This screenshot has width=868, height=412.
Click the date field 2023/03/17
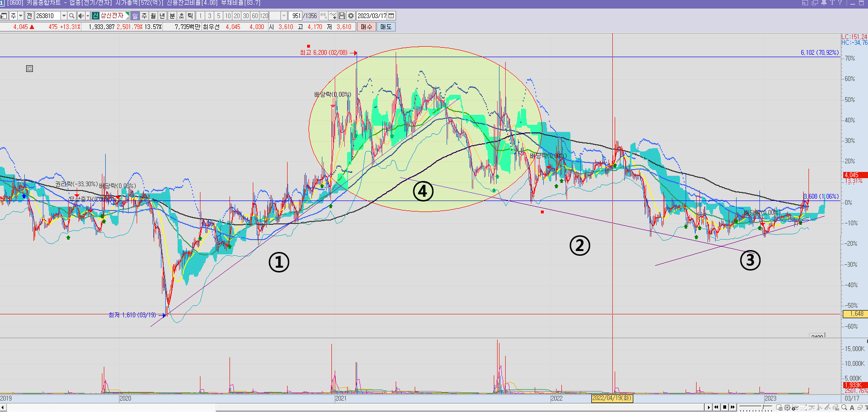pyautogui.click(x=372, y=16)
